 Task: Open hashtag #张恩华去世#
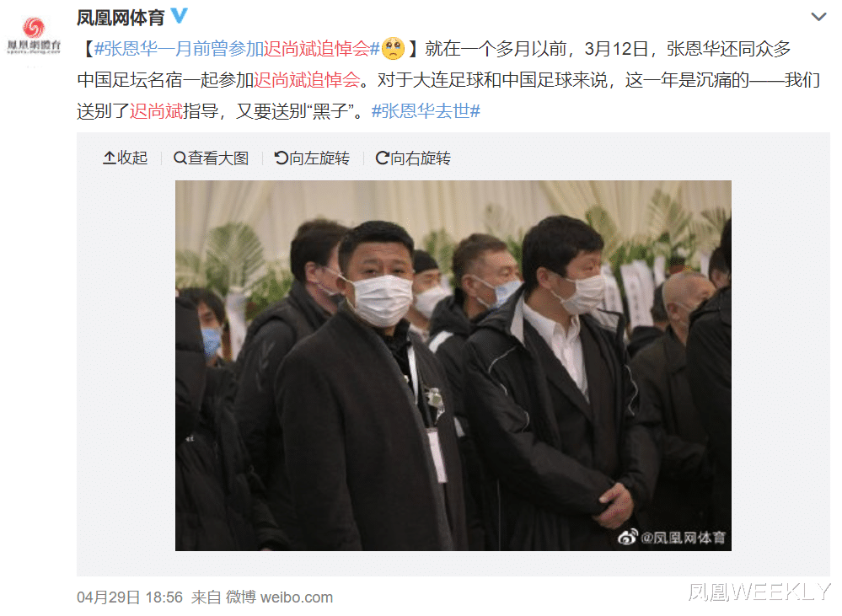[426, 111]
